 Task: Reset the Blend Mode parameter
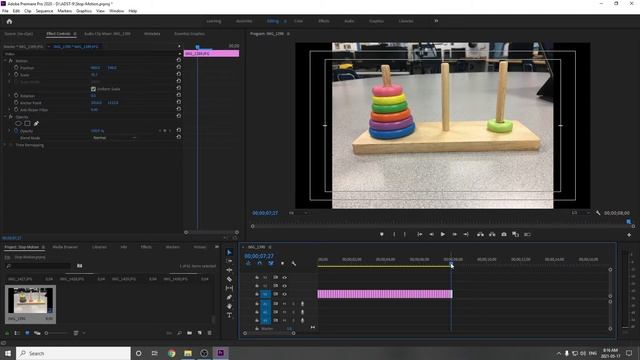pyautogui.click(x=178, y=137)
